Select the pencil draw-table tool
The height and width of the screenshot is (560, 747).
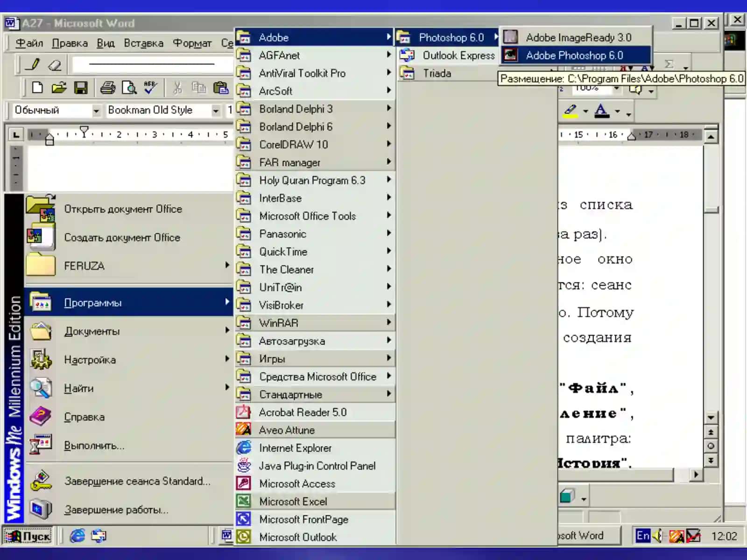tap(33, 64)
